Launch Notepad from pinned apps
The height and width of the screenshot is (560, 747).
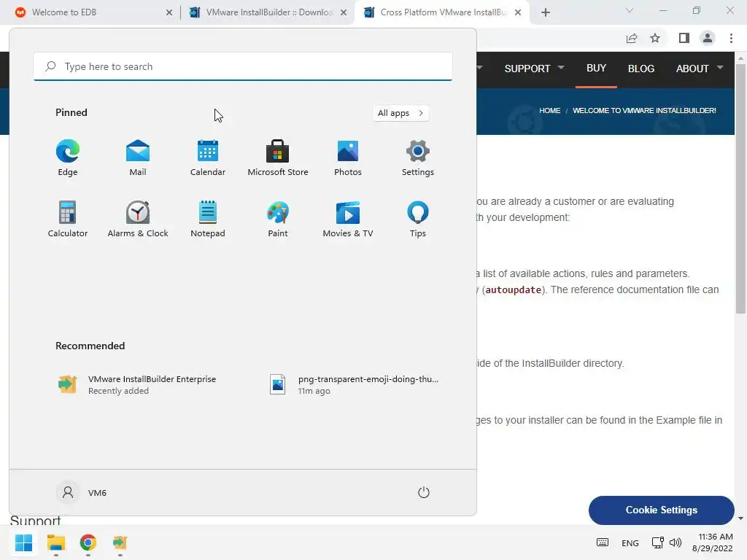[x=208, y=219]
